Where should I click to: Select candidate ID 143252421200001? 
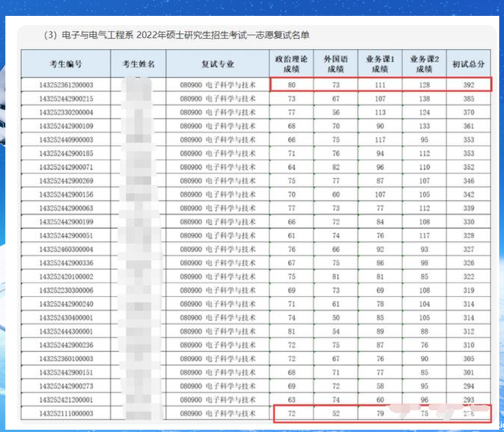point(66,400)
